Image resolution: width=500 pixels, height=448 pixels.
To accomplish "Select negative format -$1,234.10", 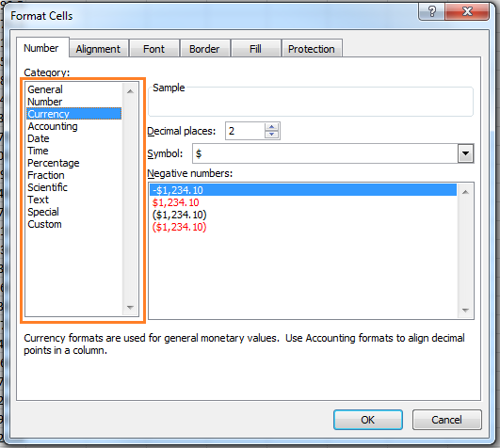I will pos(303,190).
